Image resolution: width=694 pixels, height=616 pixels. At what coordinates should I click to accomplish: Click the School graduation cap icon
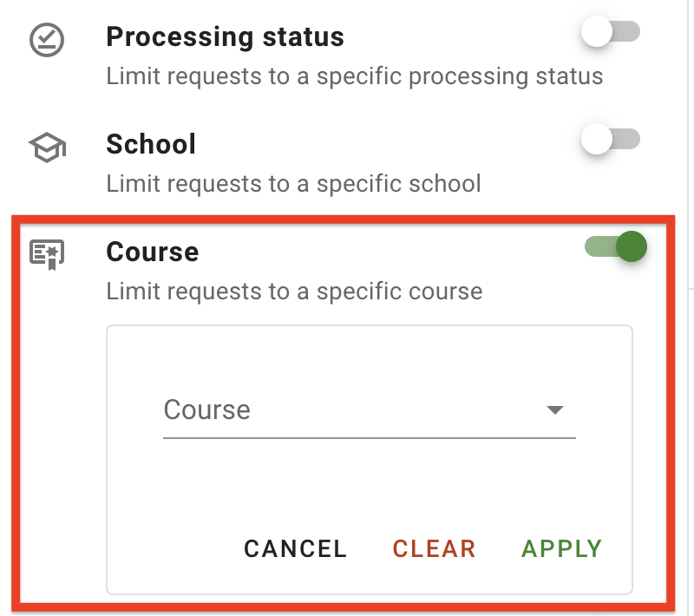[x=45, y=147]
